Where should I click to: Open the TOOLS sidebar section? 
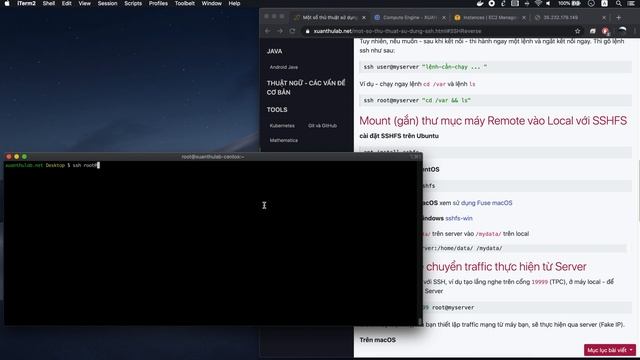coord(277,110)
